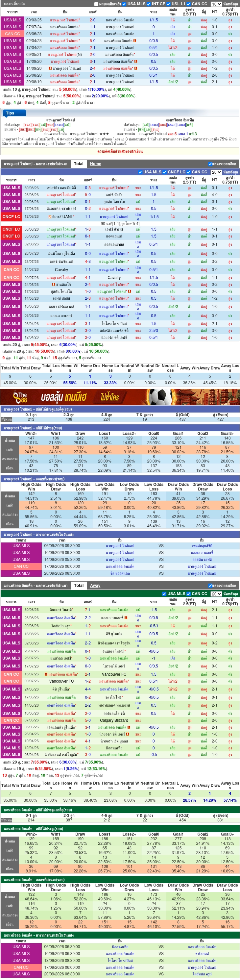Click red card badge on 12/08/26 CNCF LC row
240x980 pixels.
(x=50, y=216)
